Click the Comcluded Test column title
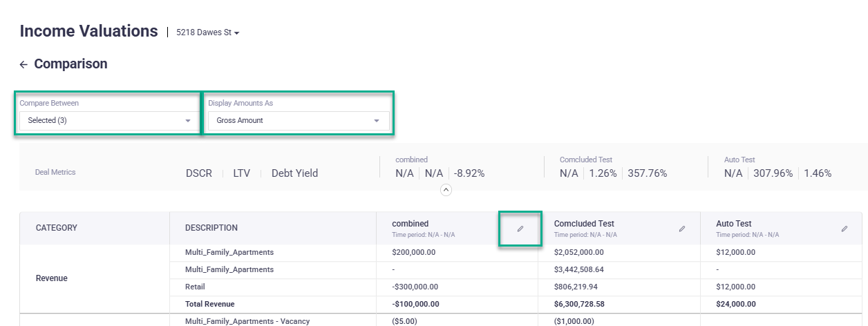The width and height of the screenshot is (868, 326). (x=584, y=224)
